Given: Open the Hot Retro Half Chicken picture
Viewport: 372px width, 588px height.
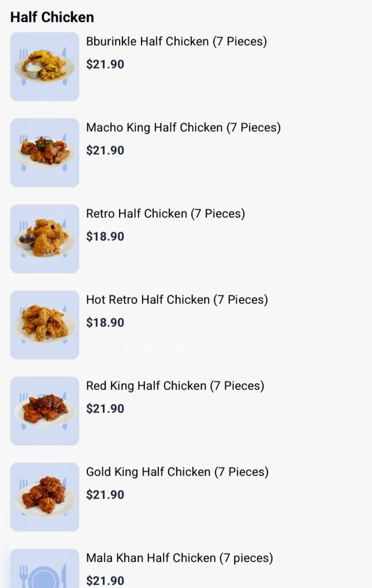Looking at the screenshot, I should tap(44, 324).
